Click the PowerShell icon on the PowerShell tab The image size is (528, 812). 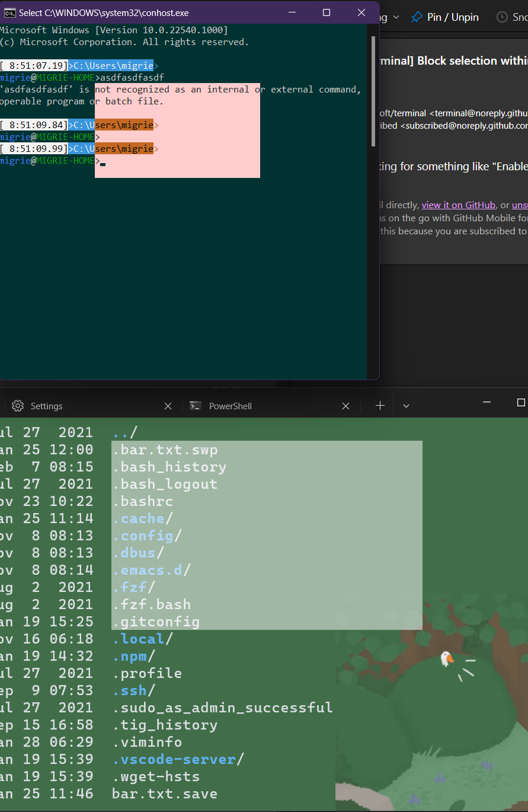[196, 406]
